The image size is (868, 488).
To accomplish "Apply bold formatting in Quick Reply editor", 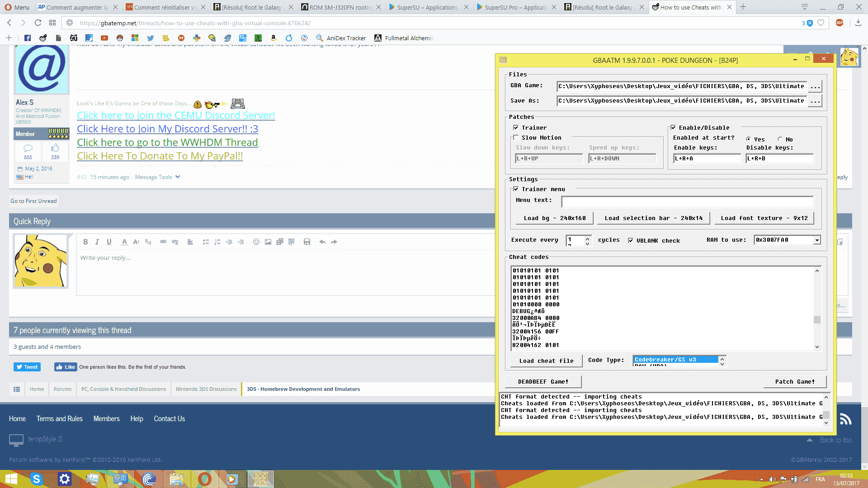I will point(85,242).
